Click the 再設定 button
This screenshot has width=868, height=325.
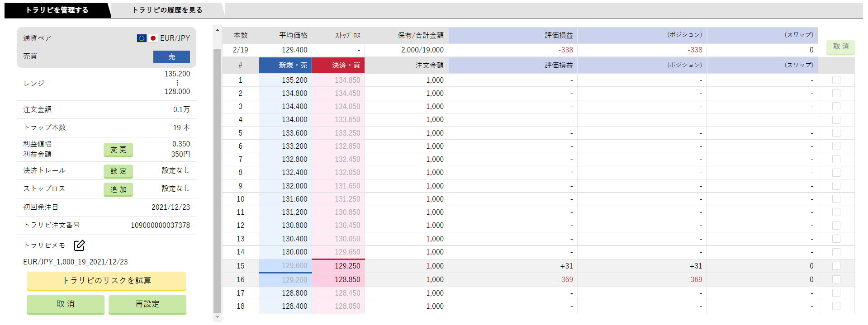pos(147,304)
